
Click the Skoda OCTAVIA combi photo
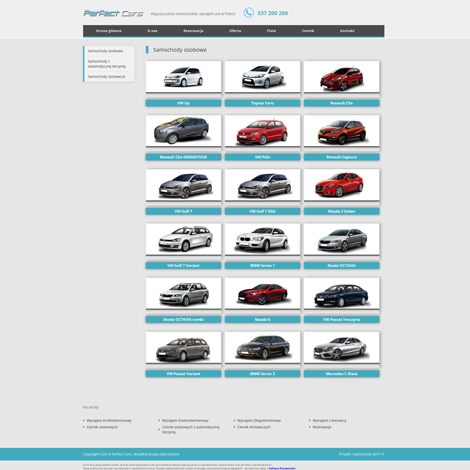click(x=183, y=294)
